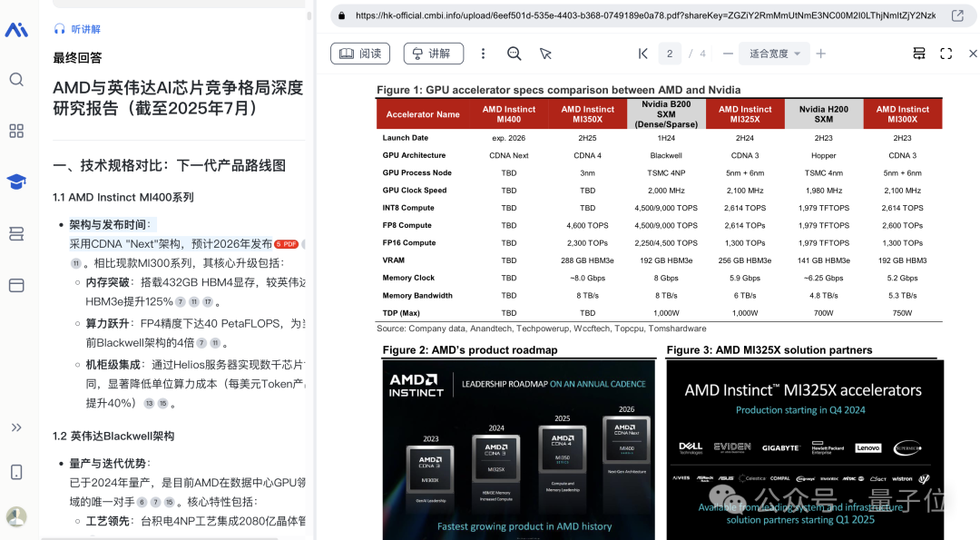Image resolution: width=980 pixels, height=540 pixels.
Task: Select the graduation cap learning icon
Action: click(x=16, y=182)
